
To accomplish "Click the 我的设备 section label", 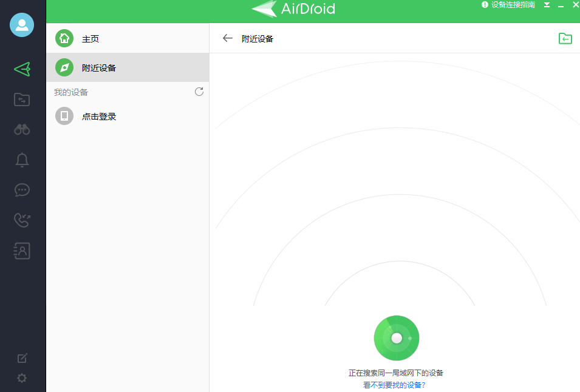I will tap(71, 92).
